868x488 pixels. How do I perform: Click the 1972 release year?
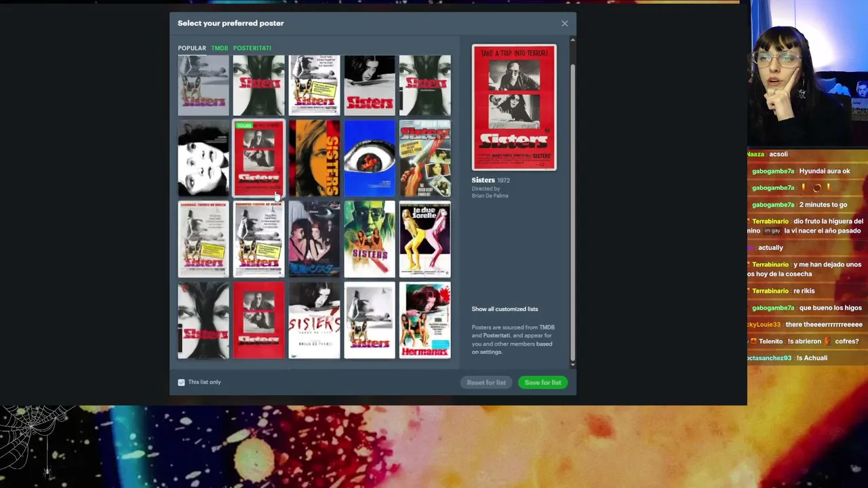[x=503, y=180]
